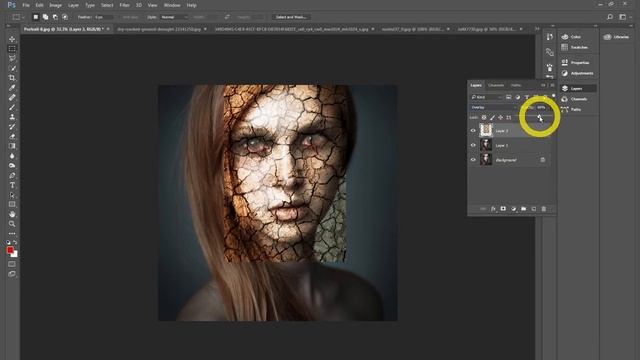Enable New selection mode in options bar

coord(36,17)
